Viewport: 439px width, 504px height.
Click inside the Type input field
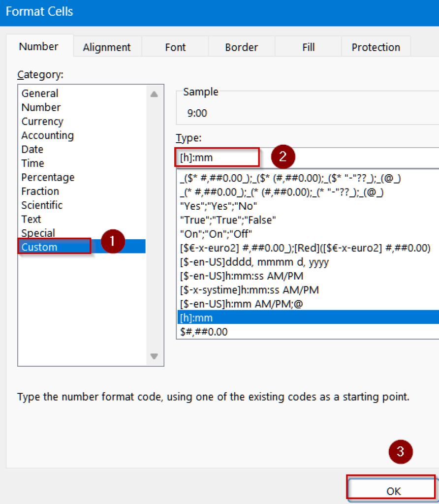(x=217, y=157)
